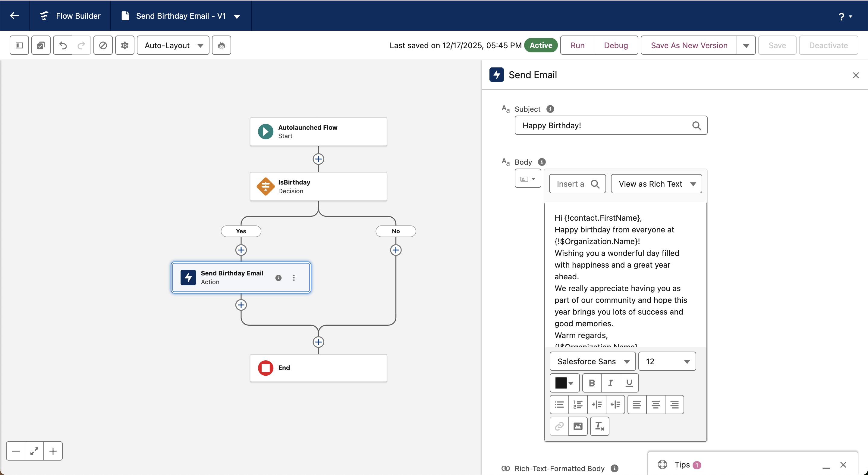Open Send Birthday Email version menu

click(237, 16)
